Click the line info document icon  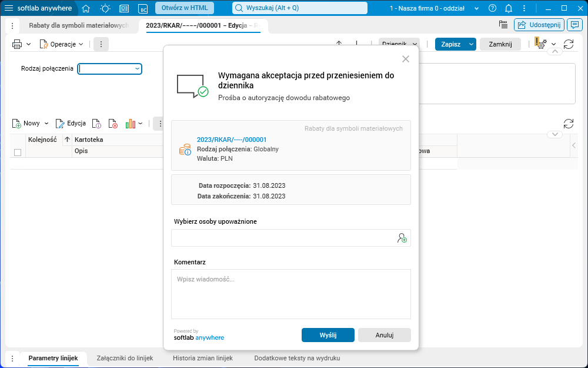(97, 124)
